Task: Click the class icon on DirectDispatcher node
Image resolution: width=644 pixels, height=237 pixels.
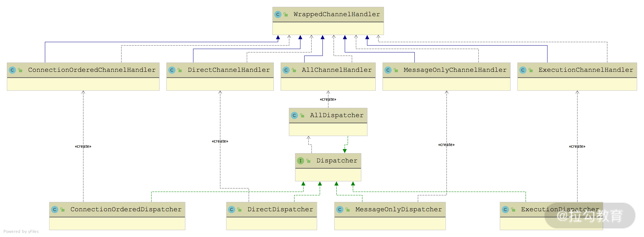Action: click(231, 210)
